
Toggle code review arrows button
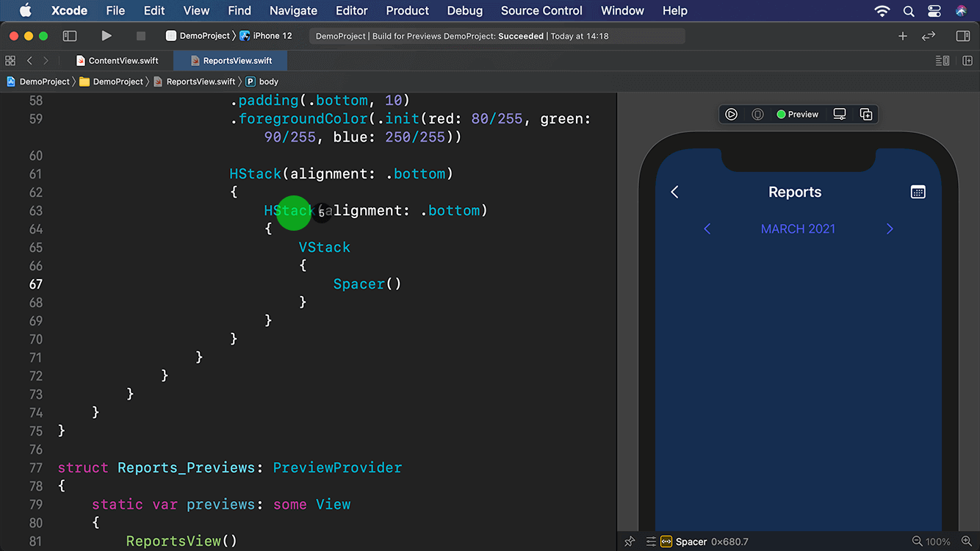(929, 36)
